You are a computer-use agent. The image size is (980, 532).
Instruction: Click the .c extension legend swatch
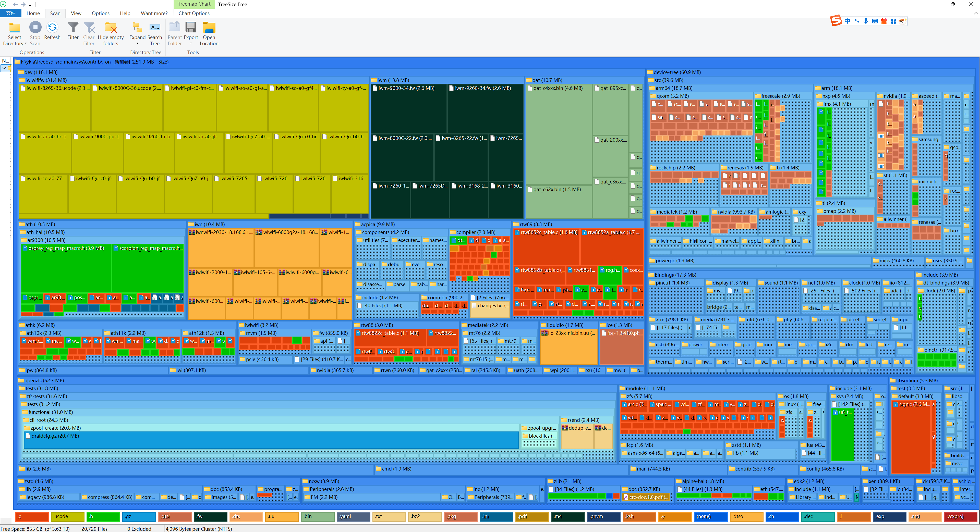click(x=32, y=516)
